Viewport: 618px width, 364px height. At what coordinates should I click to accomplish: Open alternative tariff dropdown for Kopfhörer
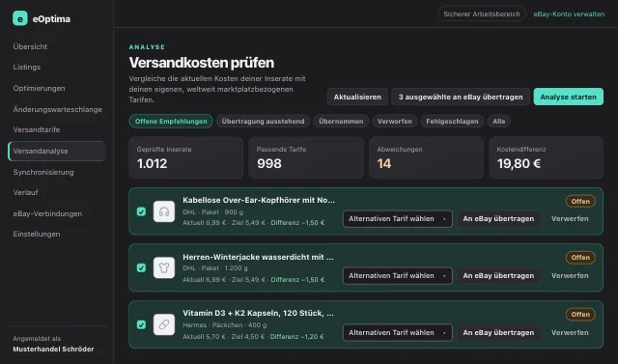click(397, 218)
